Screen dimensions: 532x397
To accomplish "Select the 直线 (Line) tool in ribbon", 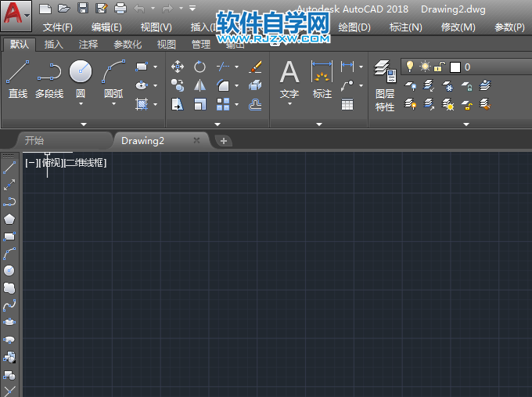I will tap(17, 79).
